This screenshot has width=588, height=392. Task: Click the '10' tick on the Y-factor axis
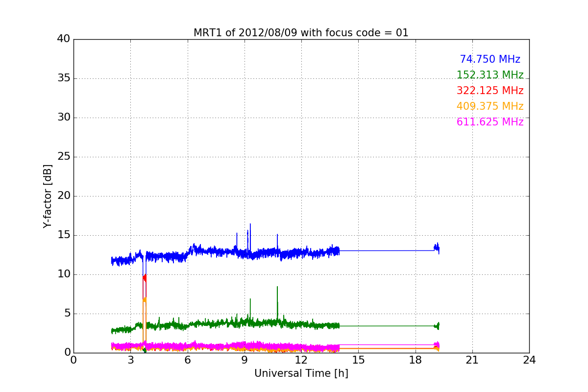click(x=63, y=274)
